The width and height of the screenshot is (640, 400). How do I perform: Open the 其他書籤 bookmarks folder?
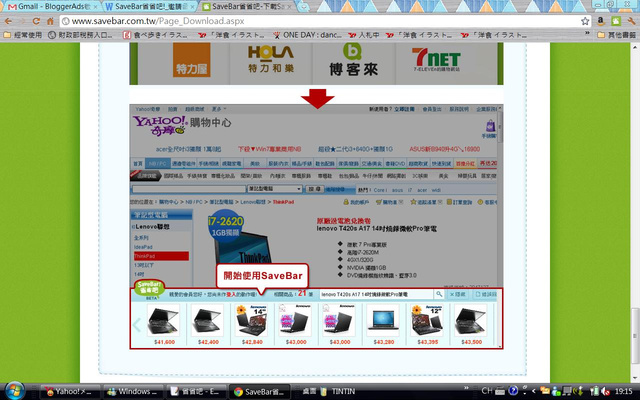616,35
